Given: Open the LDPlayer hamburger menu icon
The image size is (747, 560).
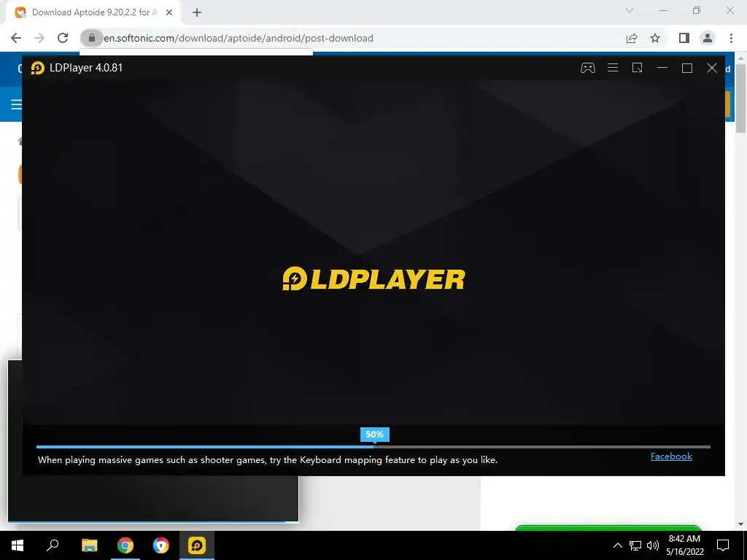Looking at the screenshot, I should (613, 68).
